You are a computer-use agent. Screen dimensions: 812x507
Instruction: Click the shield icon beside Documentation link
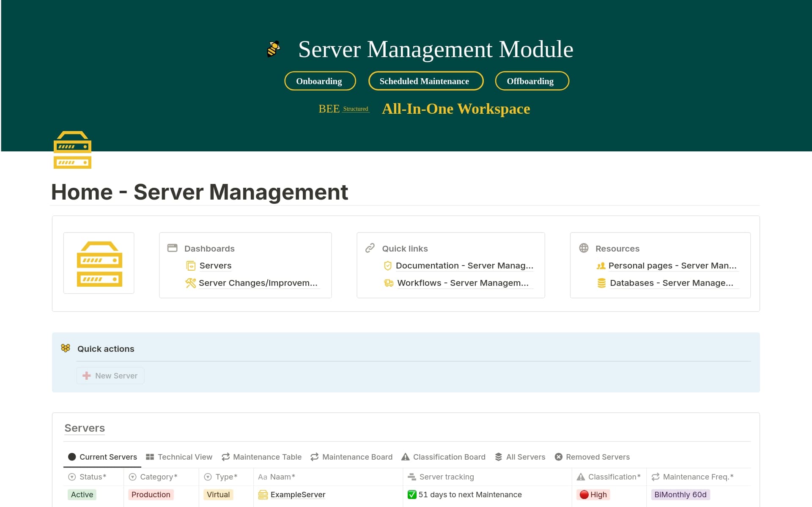point(387,266)
